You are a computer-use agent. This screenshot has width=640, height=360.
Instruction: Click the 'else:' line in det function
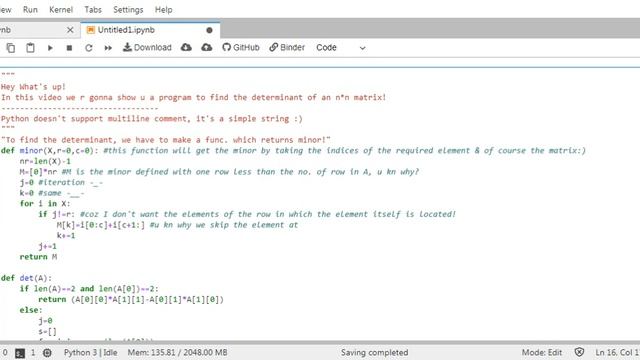click(x=31, y=310)
